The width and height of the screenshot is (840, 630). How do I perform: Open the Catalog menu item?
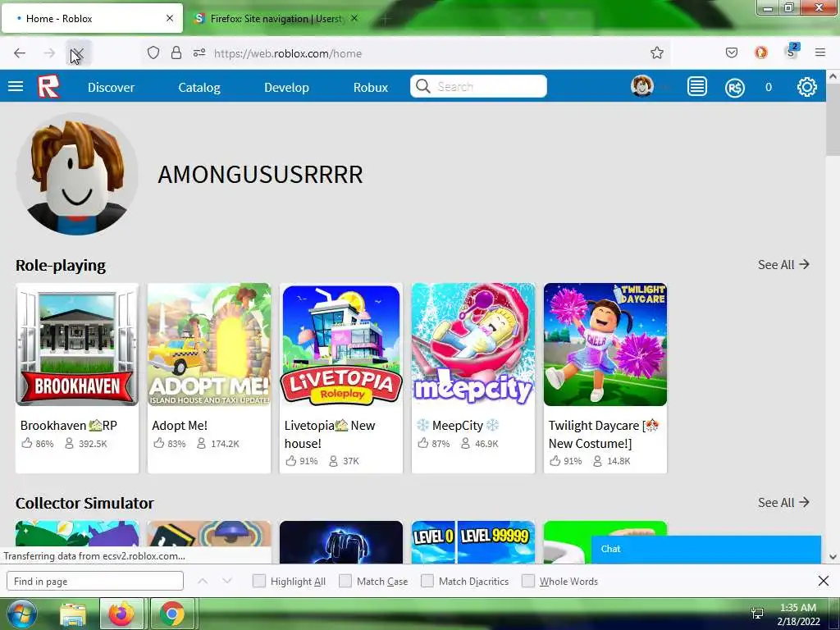pos(199,87)
